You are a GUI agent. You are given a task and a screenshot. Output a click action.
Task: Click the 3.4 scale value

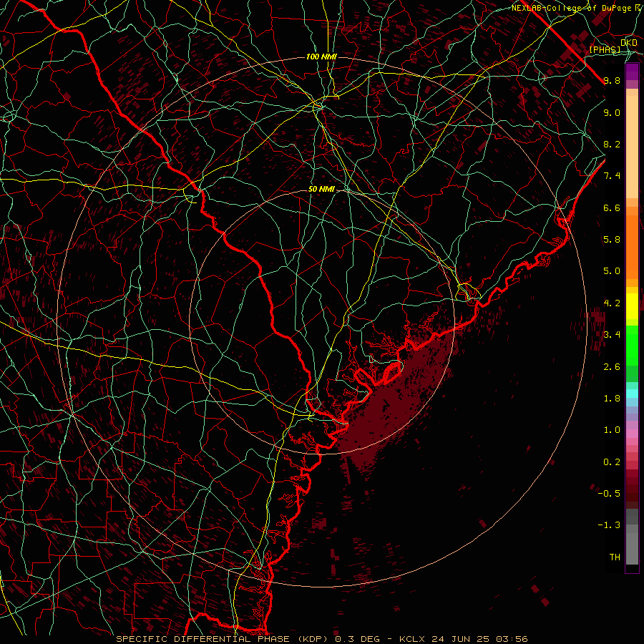click(x=612, y=335)
